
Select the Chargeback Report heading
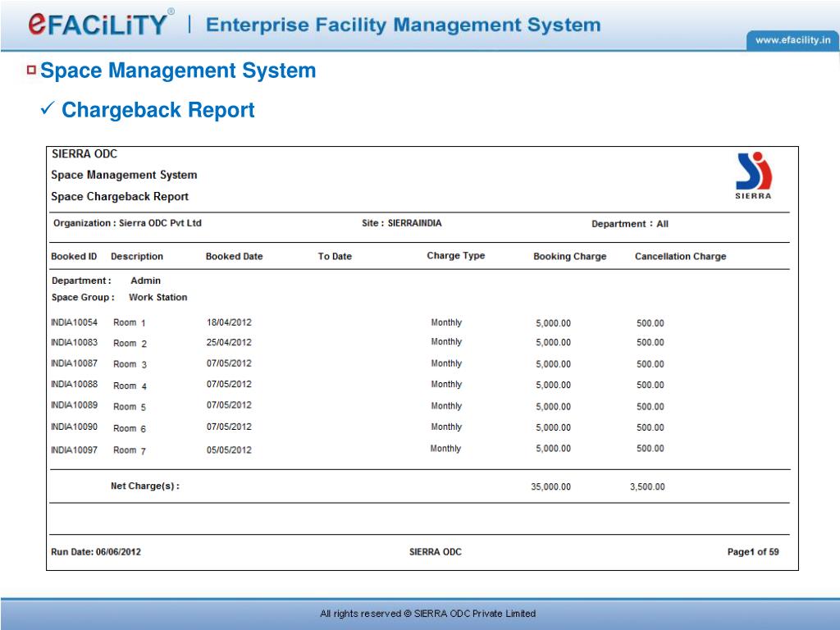pos(158,110)
